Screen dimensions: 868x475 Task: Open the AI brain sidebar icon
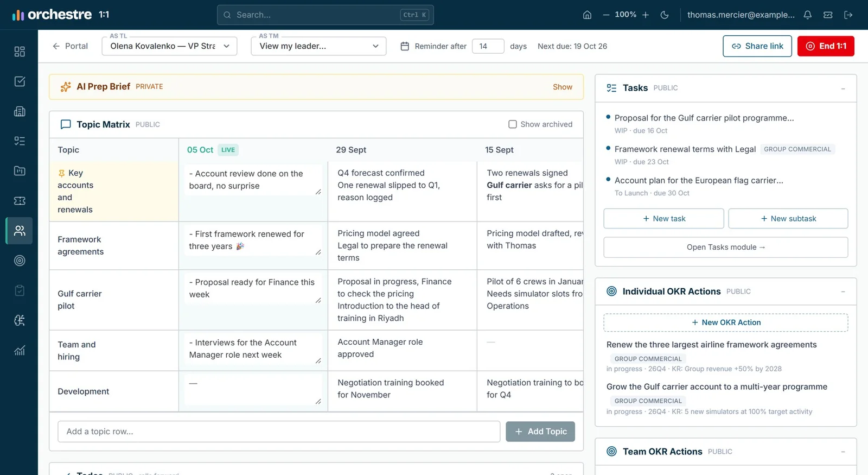point(20,320)
